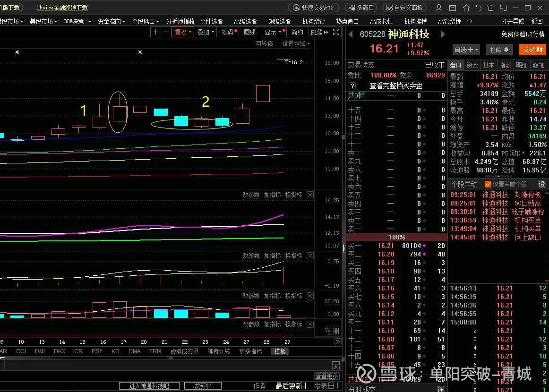Open the 叠加 overlay dropdown
The height and width of the screenshot is (392, 549).
click(204, 32)
